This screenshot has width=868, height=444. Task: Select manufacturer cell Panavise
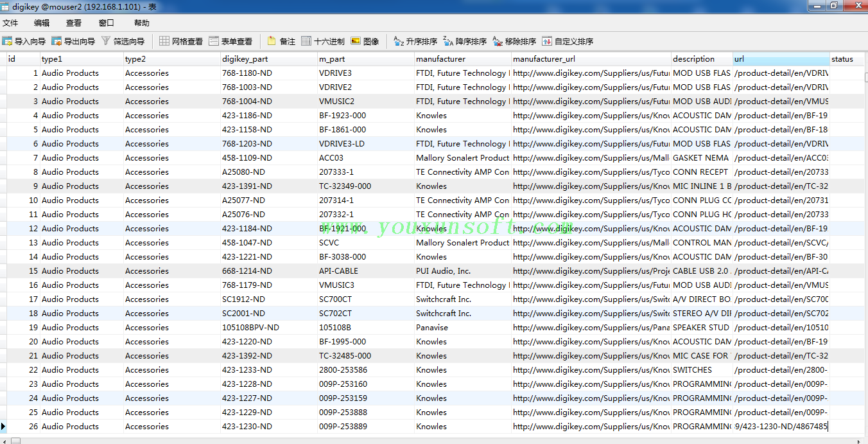click(463, 327)
